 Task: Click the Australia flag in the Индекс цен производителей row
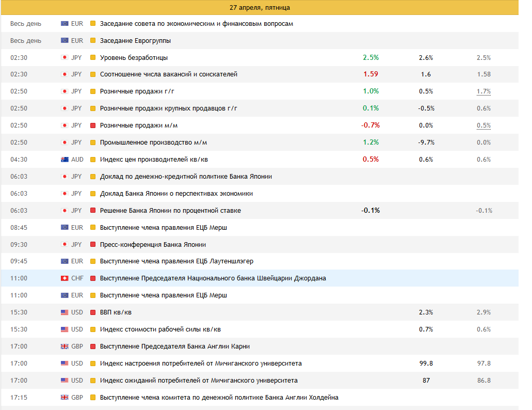point(65,159)
